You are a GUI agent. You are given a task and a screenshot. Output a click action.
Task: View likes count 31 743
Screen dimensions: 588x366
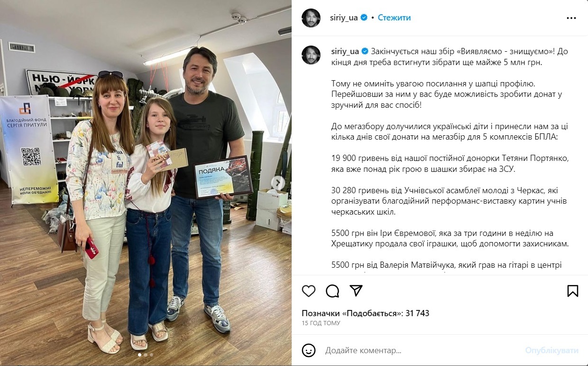tap(366, 313)
